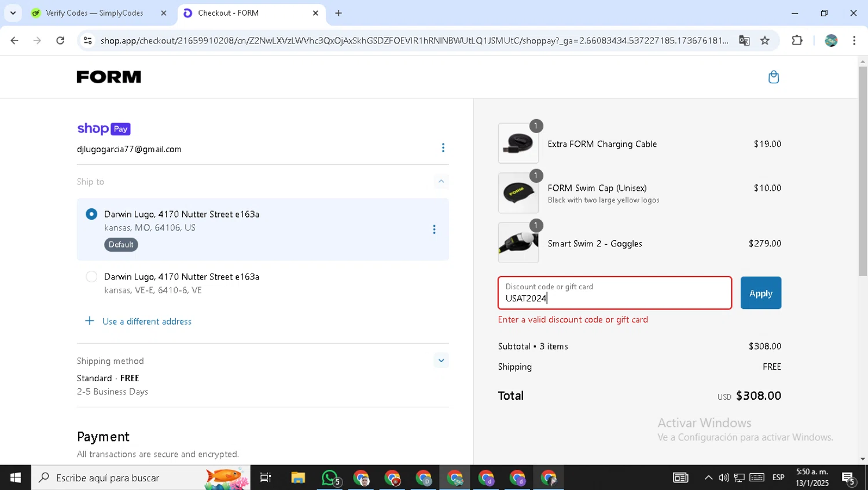Open Chrome three-dot menu
Viewport: 868px width, 490px height.
854,40
